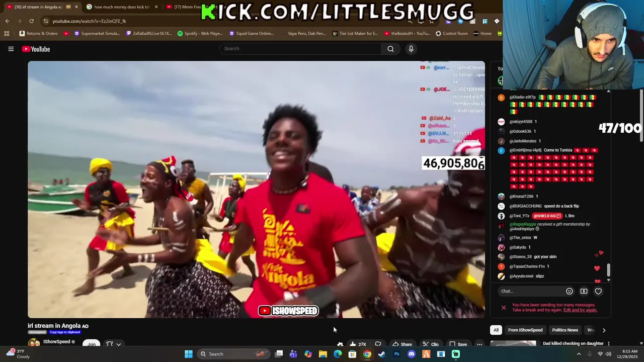Open the Supermarket Simula... bookmark
This screenshot has height=362, width=644.
97,34
